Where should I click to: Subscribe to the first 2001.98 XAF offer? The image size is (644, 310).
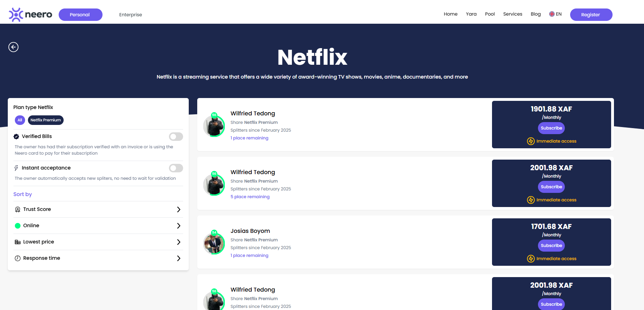(551, 187)
